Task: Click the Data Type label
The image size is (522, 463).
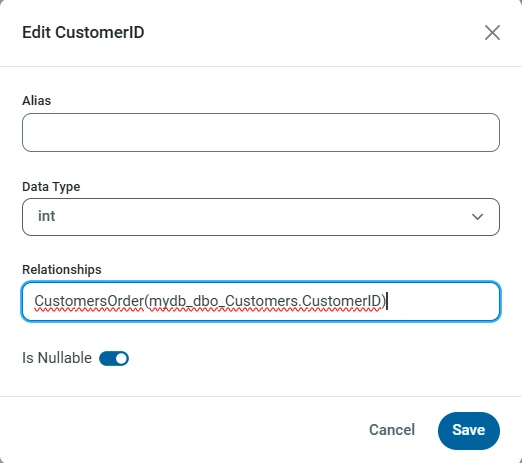Action: pyautogui.click(x=51, y=187)
